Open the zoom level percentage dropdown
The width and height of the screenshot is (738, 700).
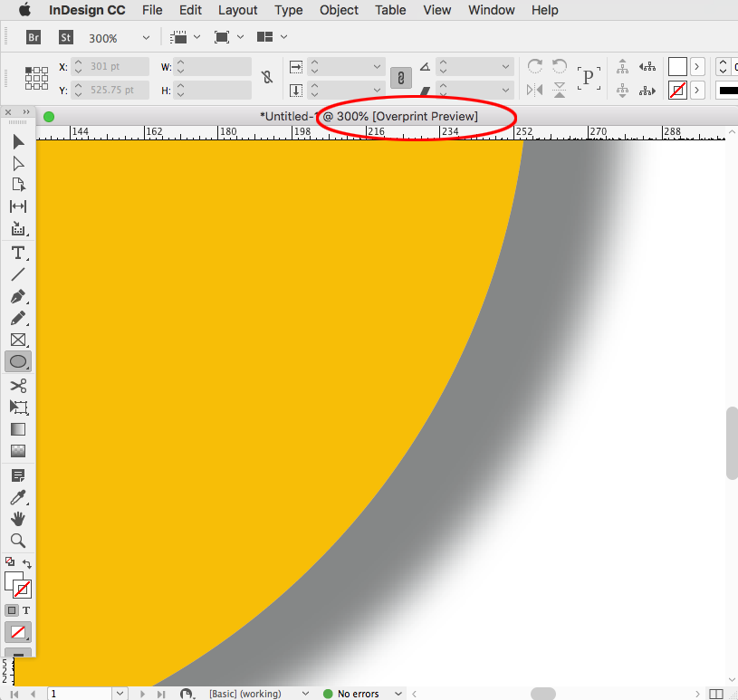point(145,37)
